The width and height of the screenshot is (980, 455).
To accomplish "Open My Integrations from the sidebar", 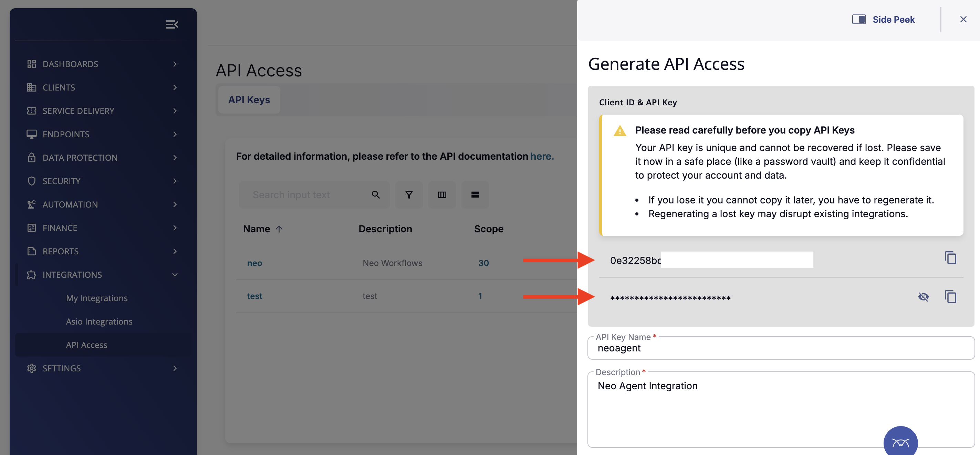I will [97, 298].
